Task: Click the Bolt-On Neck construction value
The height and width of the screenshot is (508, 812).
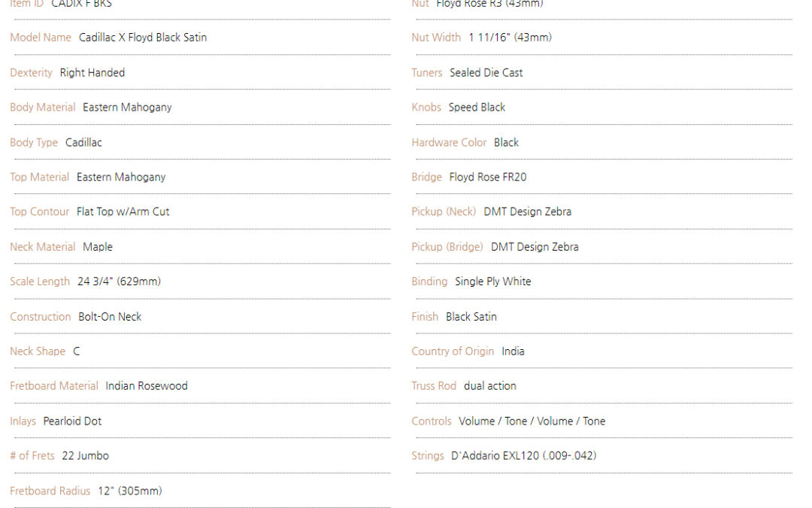Action: 110,317
